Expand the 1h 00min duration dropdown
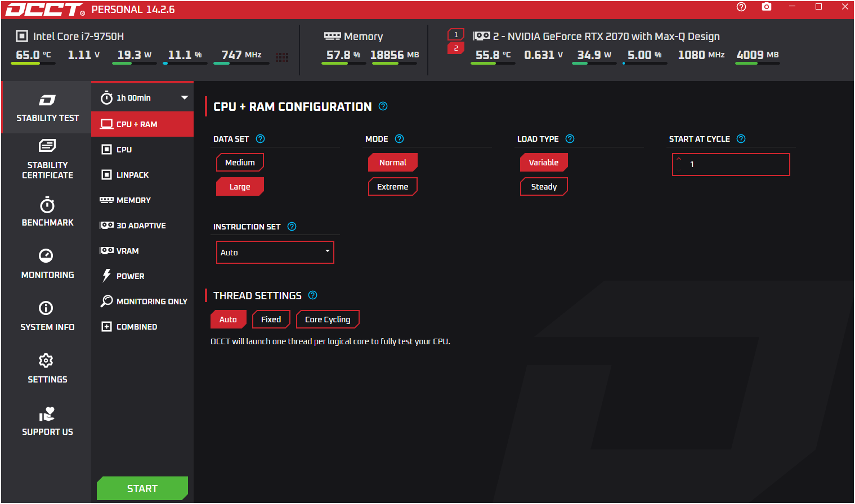Image resolution: width=855 pixels, height=504 pixels. coord(184,98)
